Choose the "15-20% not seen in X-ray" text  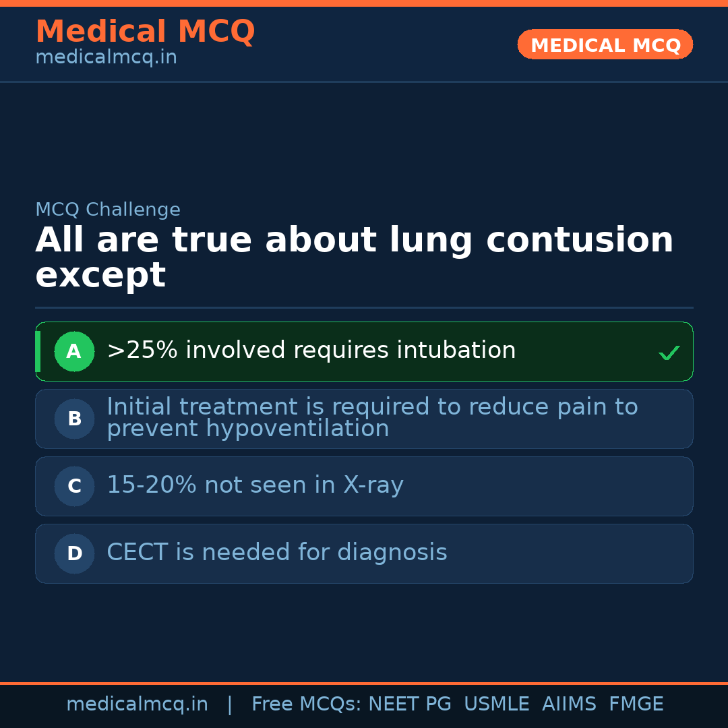pyautogui.click(x=255, y=485)
